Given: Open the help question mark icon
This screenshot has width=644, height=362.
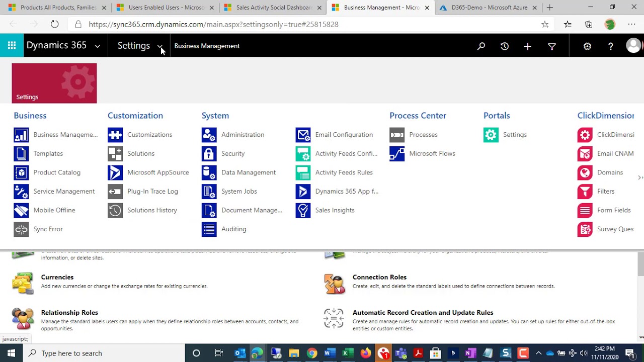Looking at the screenshot, I should pos(610,46).
